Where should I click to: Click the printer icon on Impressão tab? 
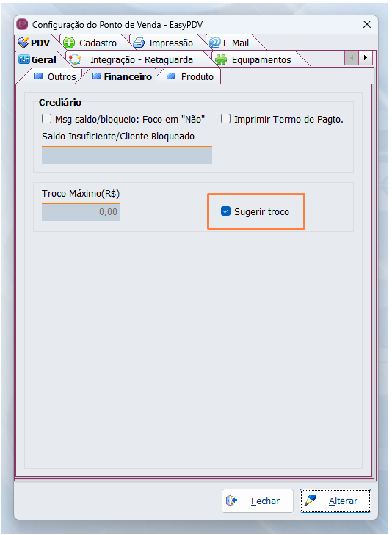pos(139,43)
